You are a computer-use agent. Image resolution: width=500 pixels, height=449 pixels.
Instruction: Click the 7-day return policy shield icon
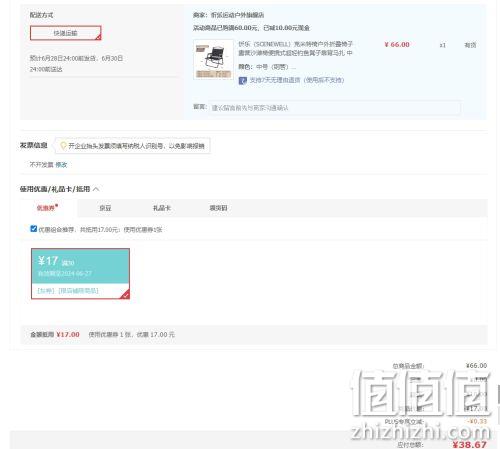[x=243, y=80]
